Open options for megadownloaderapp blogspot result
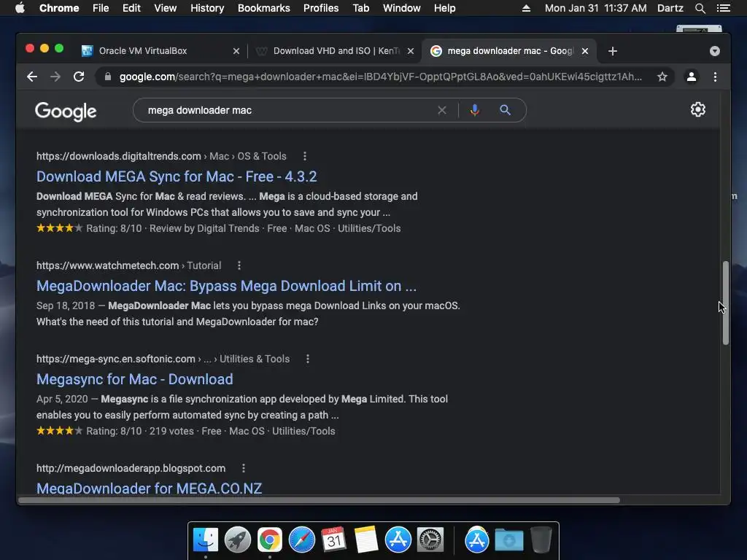This screenshot has width=747, height=560. point(244,469)
